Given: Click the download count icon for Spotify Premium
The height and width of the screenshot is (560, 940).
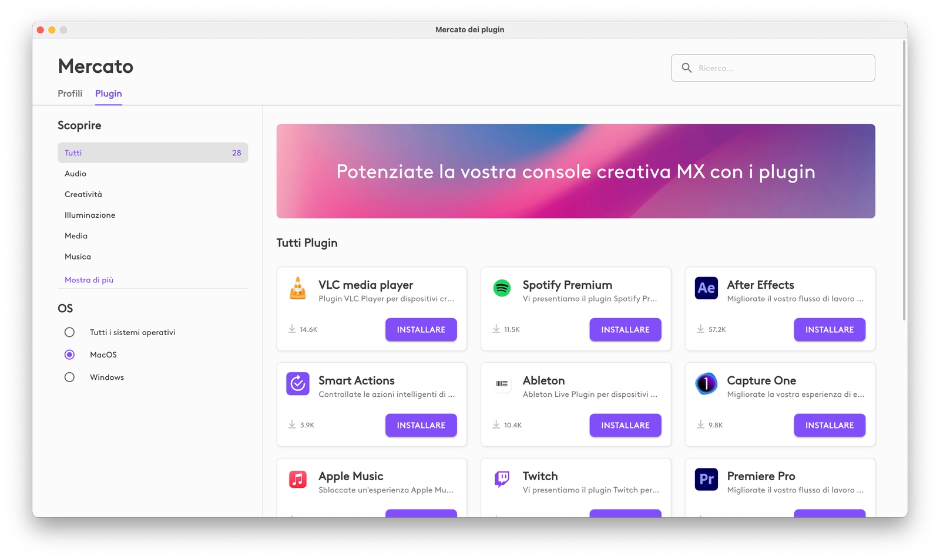Looking at the screenshot, I should tap(496, 329).
